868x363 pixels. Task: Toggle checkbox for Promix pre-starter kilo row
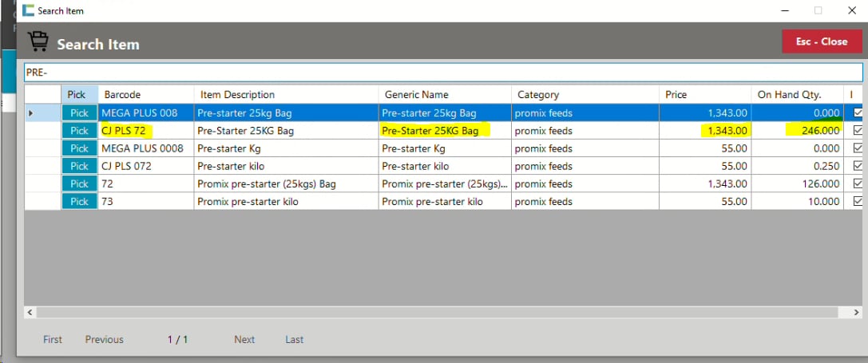pos(858,202)
